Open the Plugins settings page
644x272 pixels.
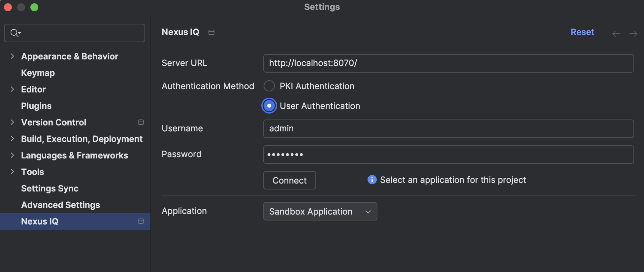(36, 106)
